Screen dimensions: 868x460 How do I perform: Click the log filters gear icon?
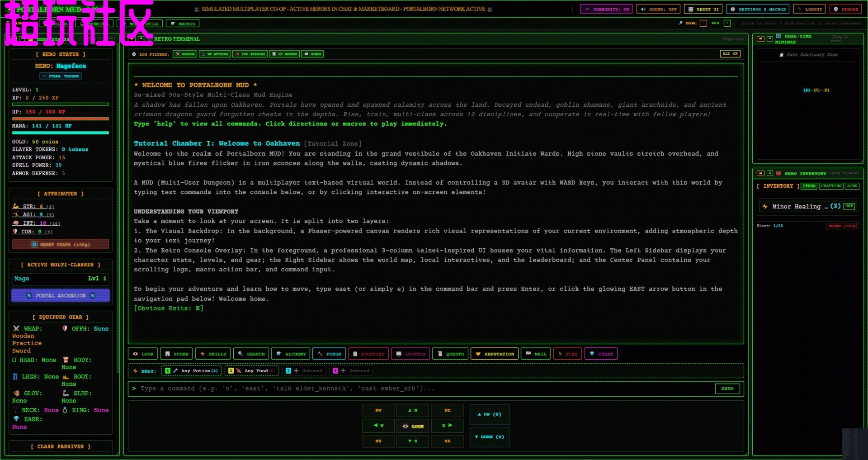tap(134, 54)
